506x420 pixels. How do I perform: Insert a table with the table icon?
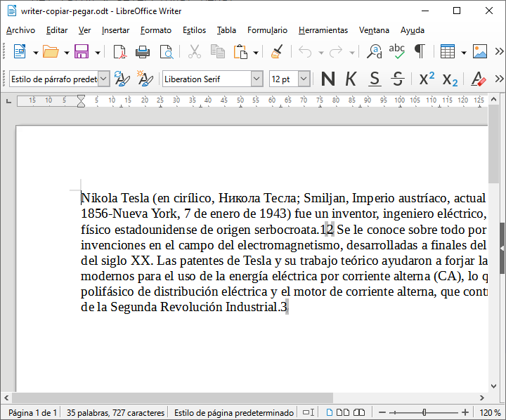pyautogui.click(x=448, y=51)
